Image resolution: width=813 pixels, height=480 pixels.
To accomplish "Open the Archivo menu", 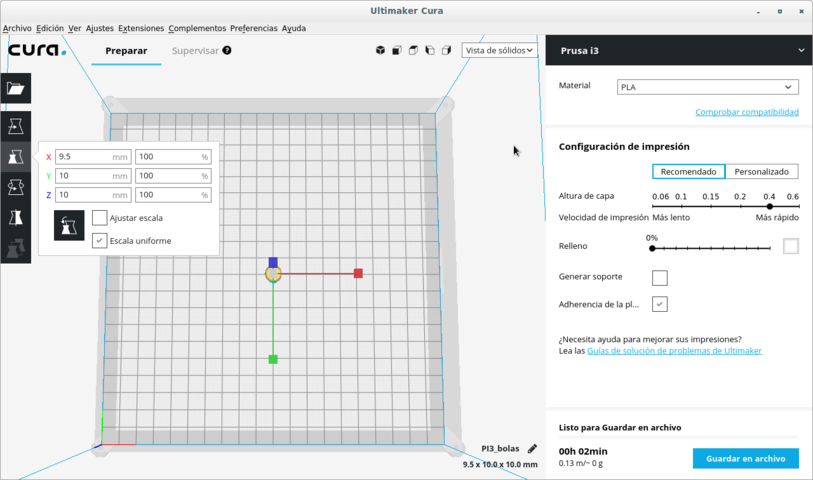I will tap(17, 28).
